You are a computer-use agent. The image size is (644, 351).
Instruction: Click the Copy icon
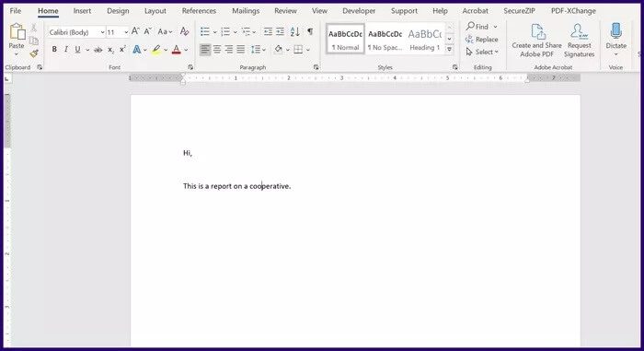coord(34,41)
